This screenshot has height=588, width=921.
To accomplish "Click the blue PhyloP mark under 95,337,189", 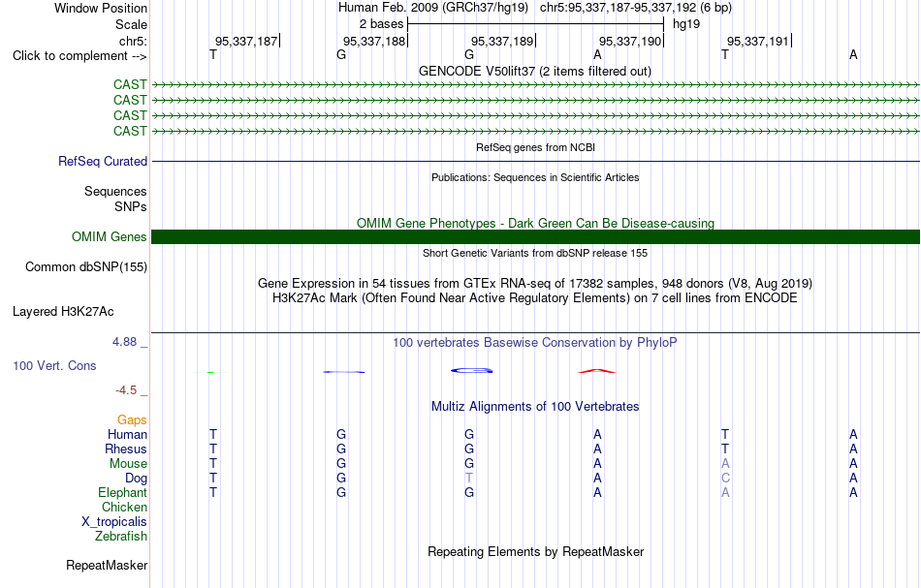I will [x=472, y=370].
